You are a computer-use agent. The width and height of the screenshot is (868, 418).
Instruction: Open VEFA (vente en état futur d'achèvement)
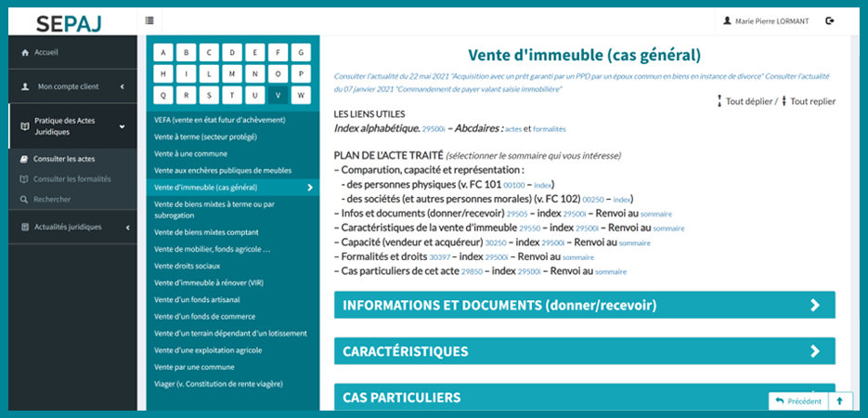220,120
